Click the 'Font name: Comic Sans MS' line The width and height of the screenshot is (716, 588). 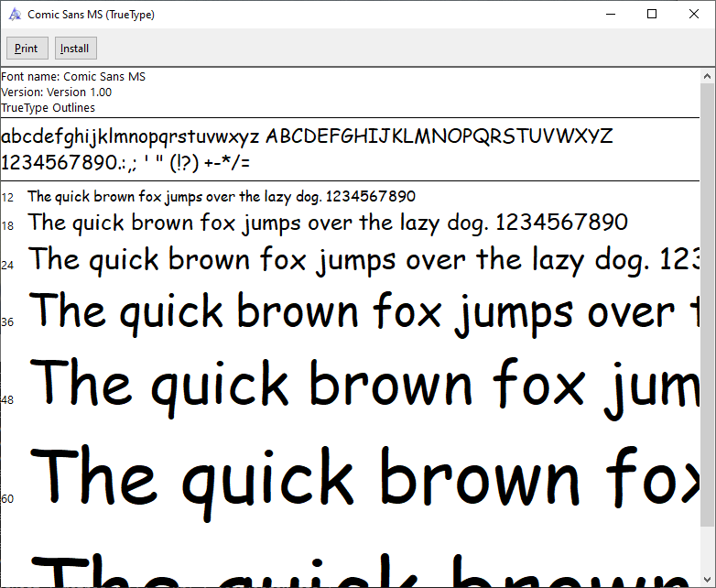[x=73, y=76]
